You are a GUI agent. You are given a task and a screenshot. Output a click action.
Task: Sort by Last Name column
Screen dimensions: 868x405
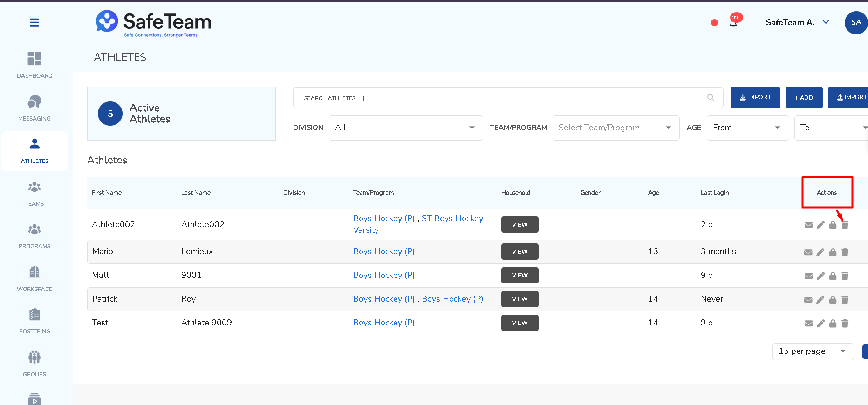(196, 192)
